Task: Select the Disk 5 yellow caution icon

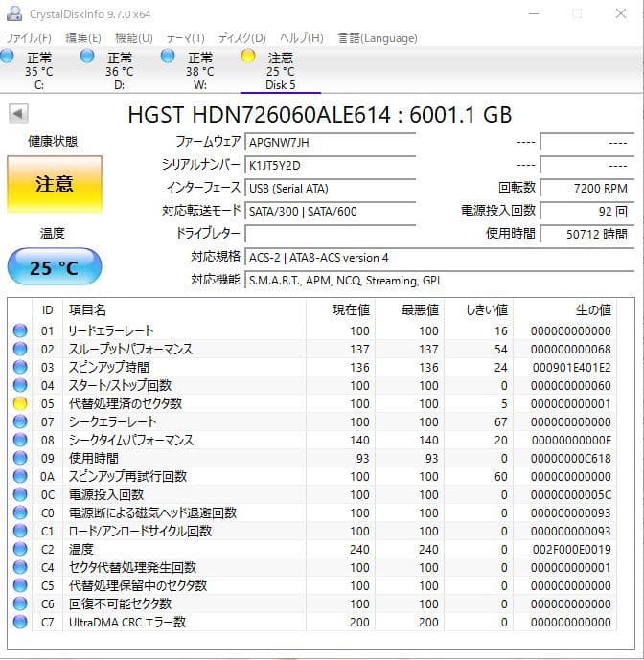Action: click(x=248, y=56)
